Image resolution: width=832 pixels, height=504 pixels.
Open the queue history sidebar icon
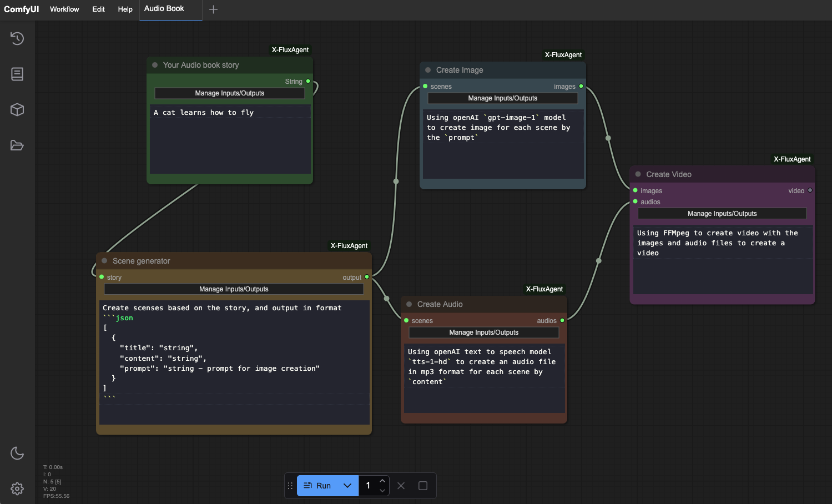[x=17, y=38]
